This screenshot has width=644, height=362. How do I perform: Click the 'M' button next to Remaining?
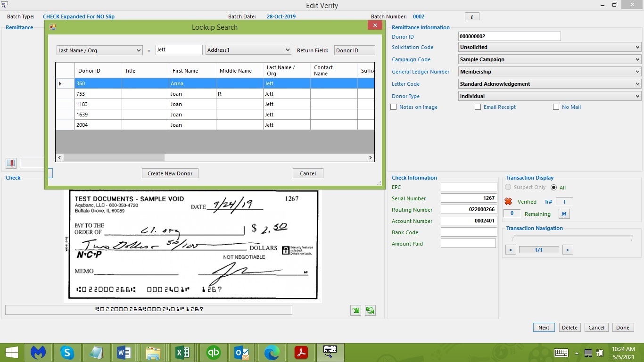coord(564,214)
